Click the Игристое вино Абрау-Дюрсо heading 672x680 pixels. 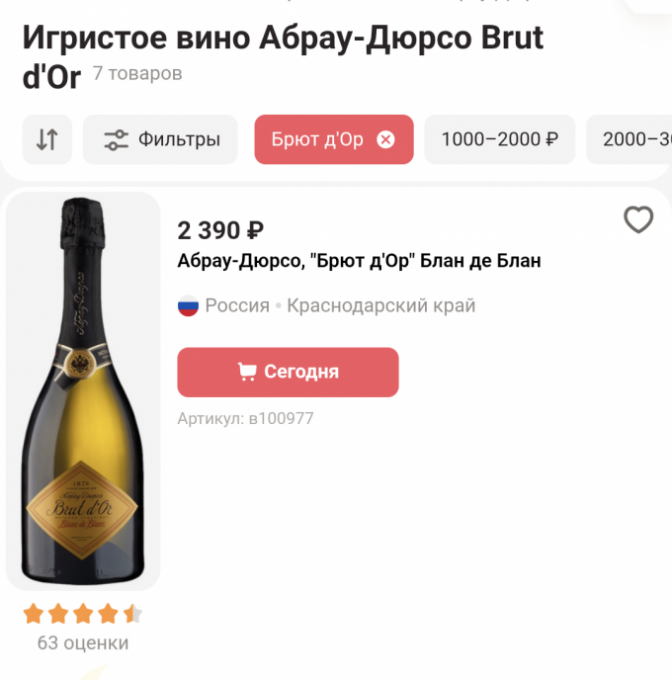pos(283,39)
